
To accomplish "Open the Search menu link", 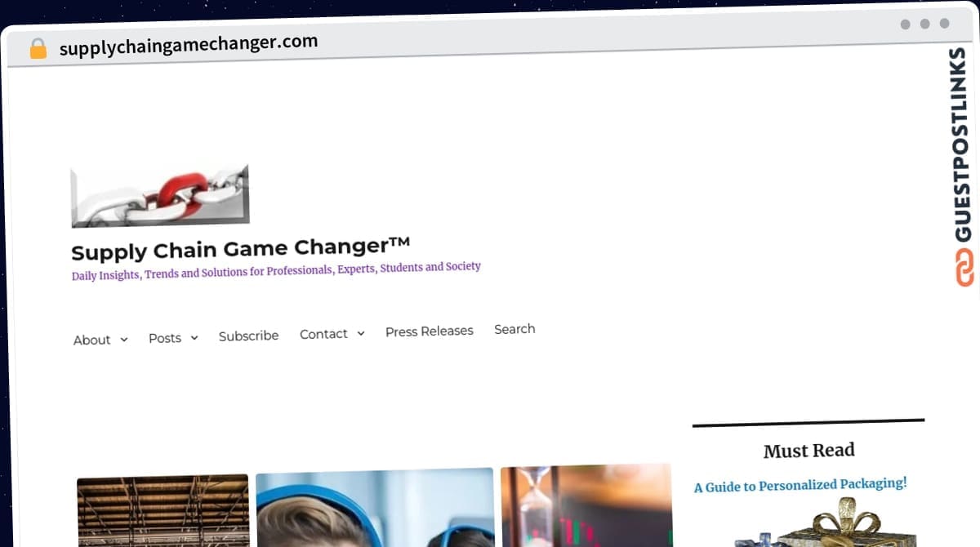I will (514, 329).
